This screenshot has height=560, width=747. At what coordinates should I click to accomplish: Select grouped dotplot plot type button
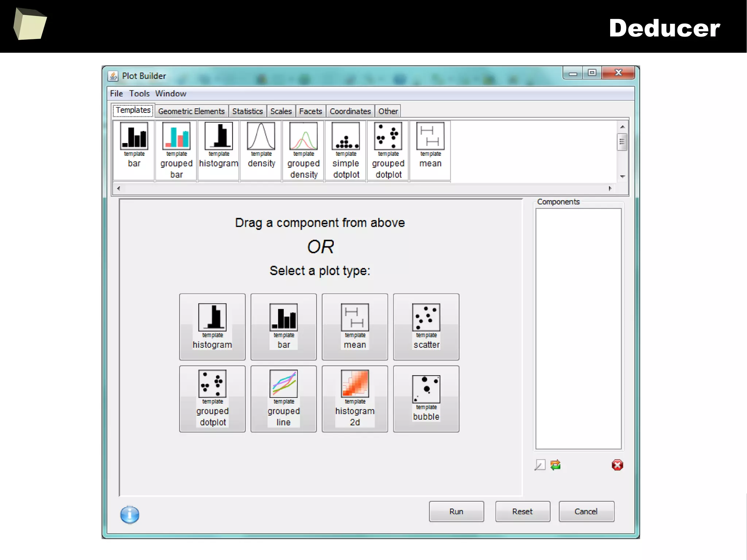(212, 399)
